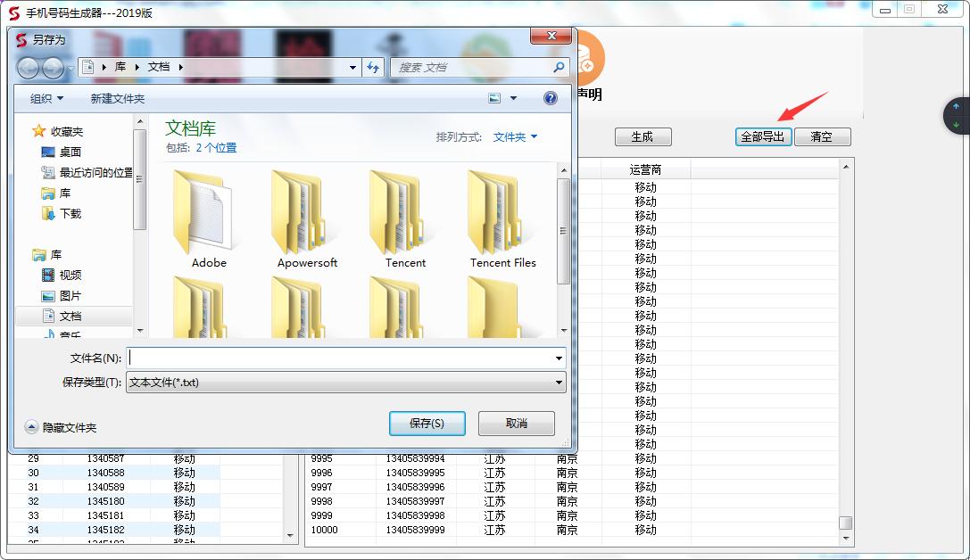
Task: Click the 保存(S) button
Action: click(427, 424)
